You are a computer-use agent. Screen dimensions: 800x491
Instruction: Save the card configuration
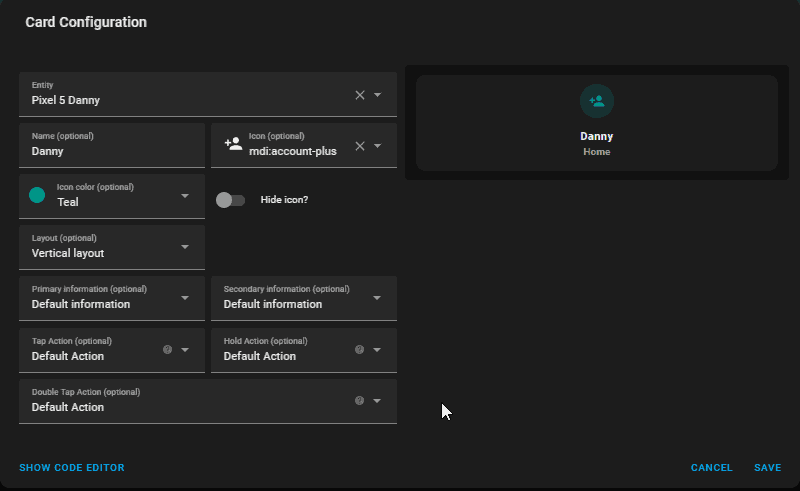pos(767,468)
